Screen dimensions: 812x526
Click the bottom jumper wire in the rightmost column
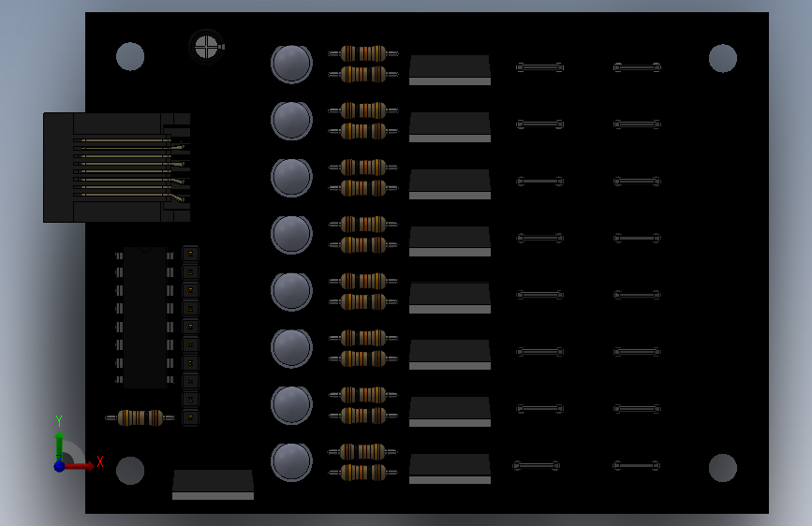point(636,465)
